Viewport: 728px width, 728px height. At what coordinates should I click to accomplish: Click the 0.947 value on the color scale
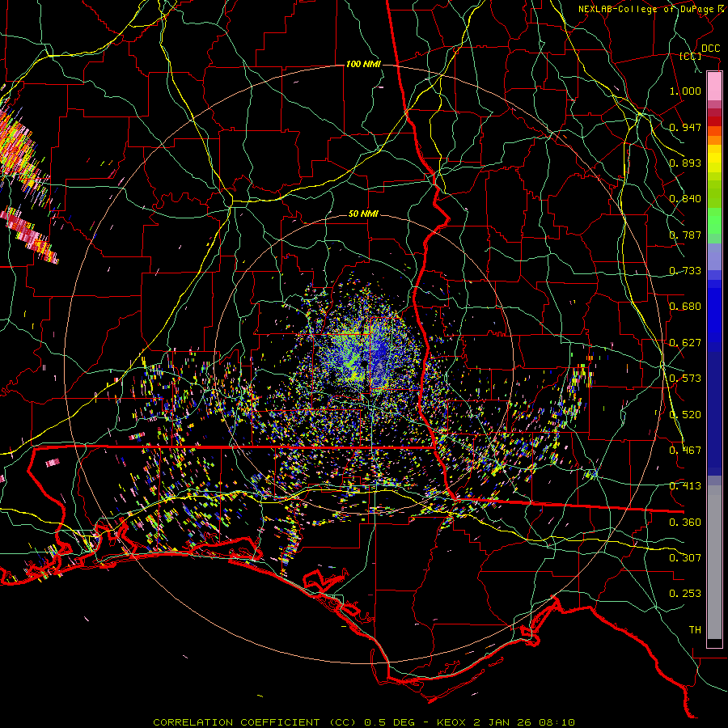[685, 127]
